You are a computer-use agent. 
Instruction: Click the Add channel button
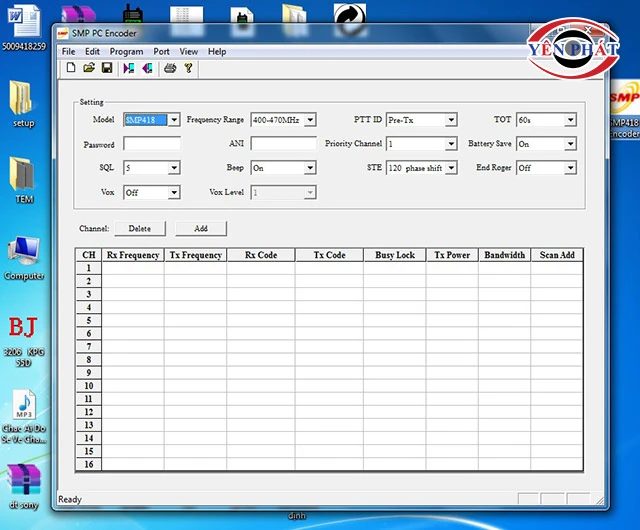pos(201,229)
